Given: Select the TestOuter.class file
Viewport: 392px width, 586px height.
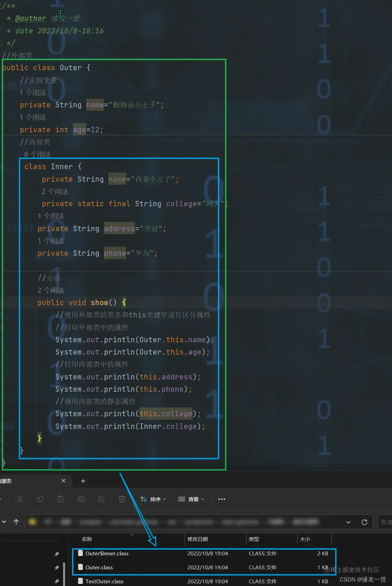Looking at the screenshot, I should pyautogui.click(x=104, y=581).
